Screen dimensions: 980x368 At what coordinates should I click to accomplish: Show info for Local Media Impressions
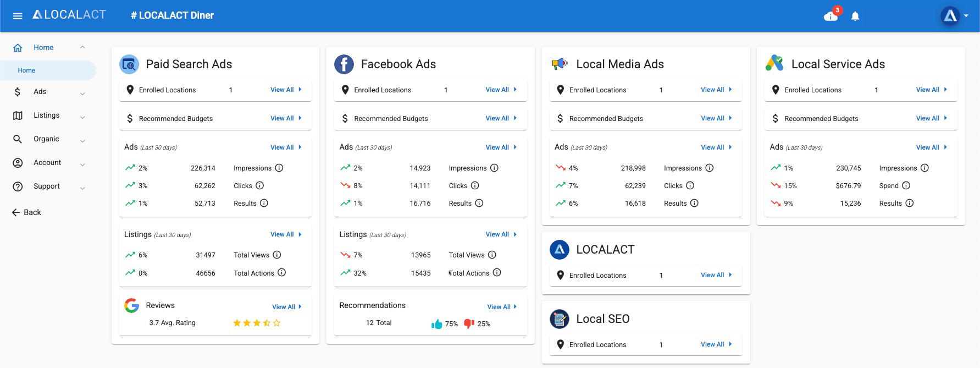tap(710, 168)
